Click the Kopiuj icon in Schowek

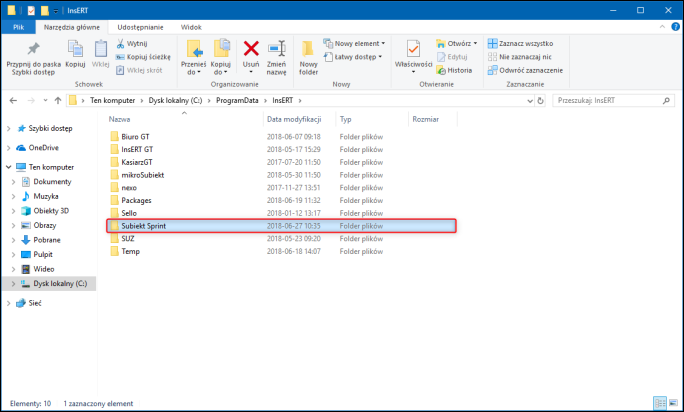tap(75, 49)
